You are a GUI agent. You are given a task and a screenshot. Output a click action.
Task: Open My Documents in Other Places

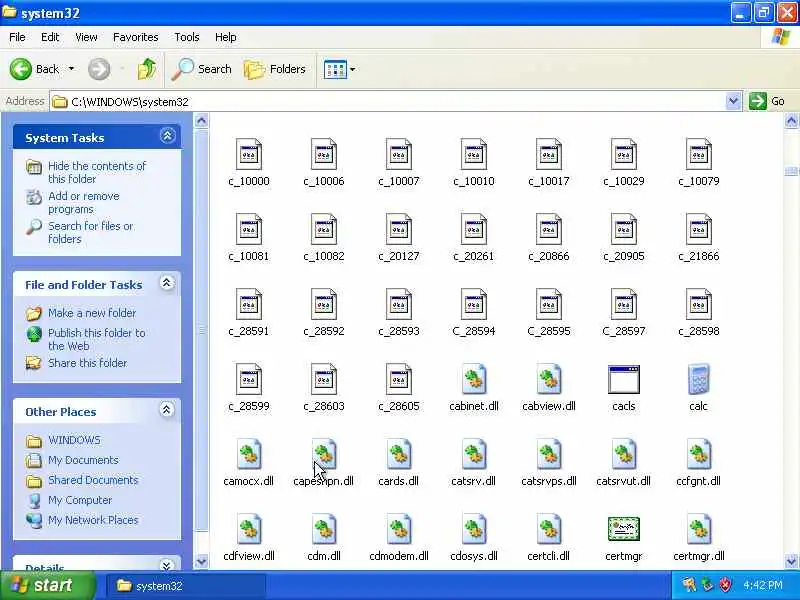pos(83,460)
